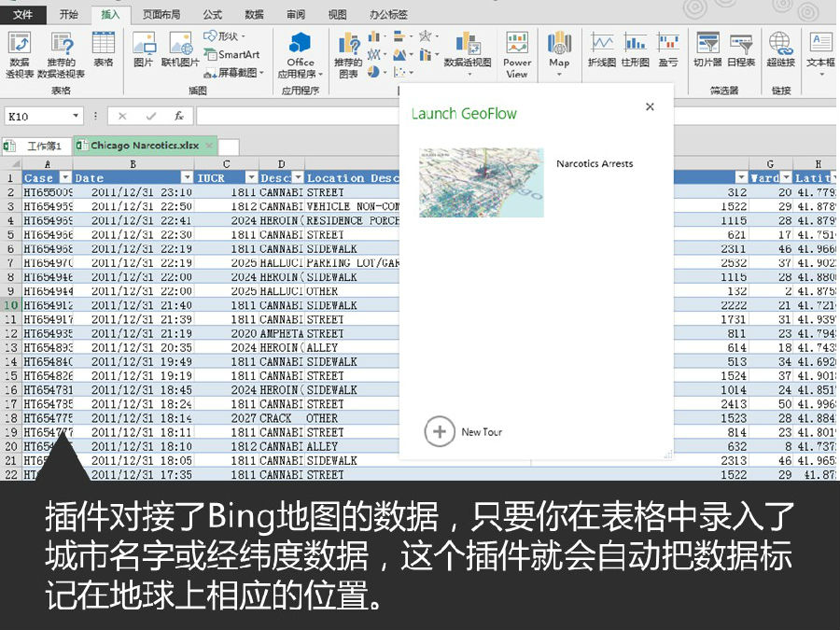840x630 pixels.
Task: Open the IUCR column filter dropdown
Action: pyautogui.click(x=251, y=177)
